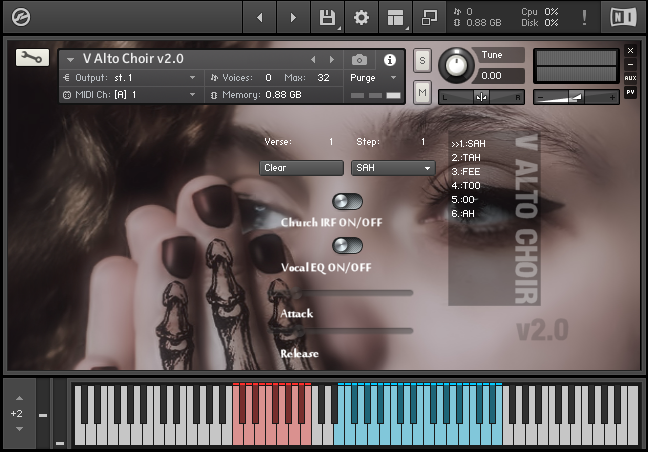The image size is (648, 452).
Task: Click the snapshot camera icon
Action: click(359, 60)
